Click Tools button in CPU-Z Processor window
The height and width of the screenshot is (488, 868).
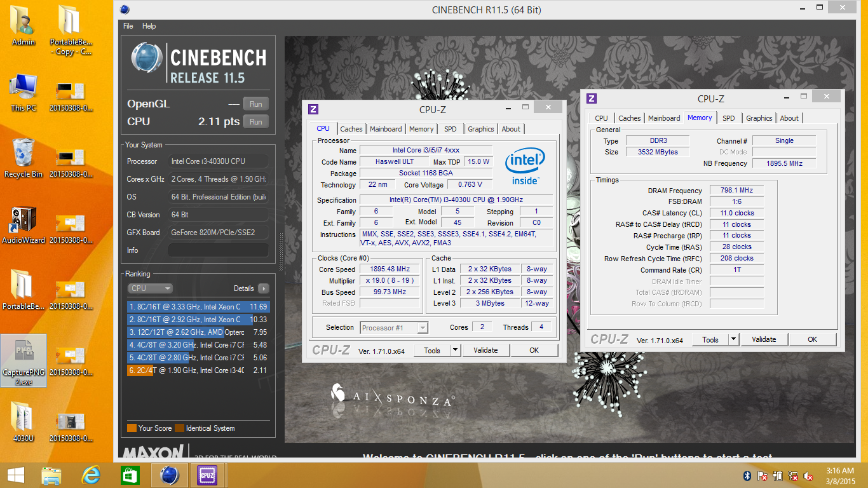pyautogui.click(x=432, y=350)
